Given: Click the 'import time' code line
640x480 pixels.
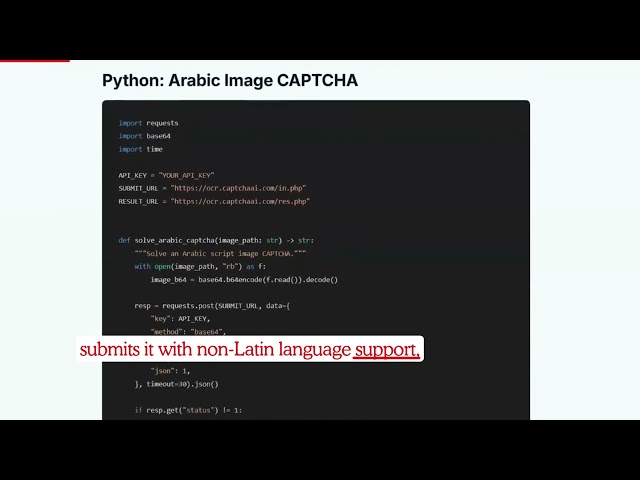Looking at the screenshot, I should tap(140, 149).
